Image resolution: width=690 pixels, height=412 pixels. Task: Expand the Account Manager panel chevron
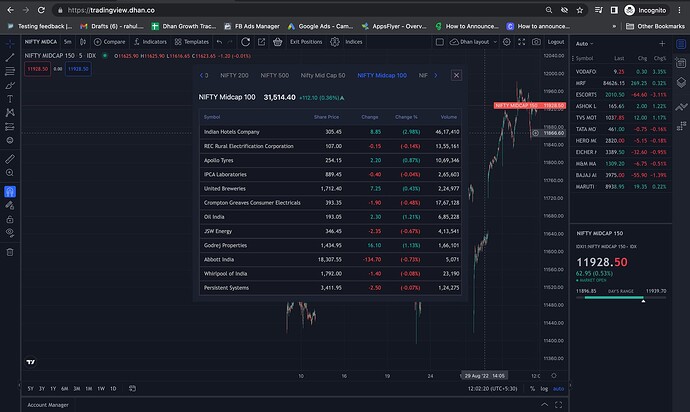(x=544, y=405)
